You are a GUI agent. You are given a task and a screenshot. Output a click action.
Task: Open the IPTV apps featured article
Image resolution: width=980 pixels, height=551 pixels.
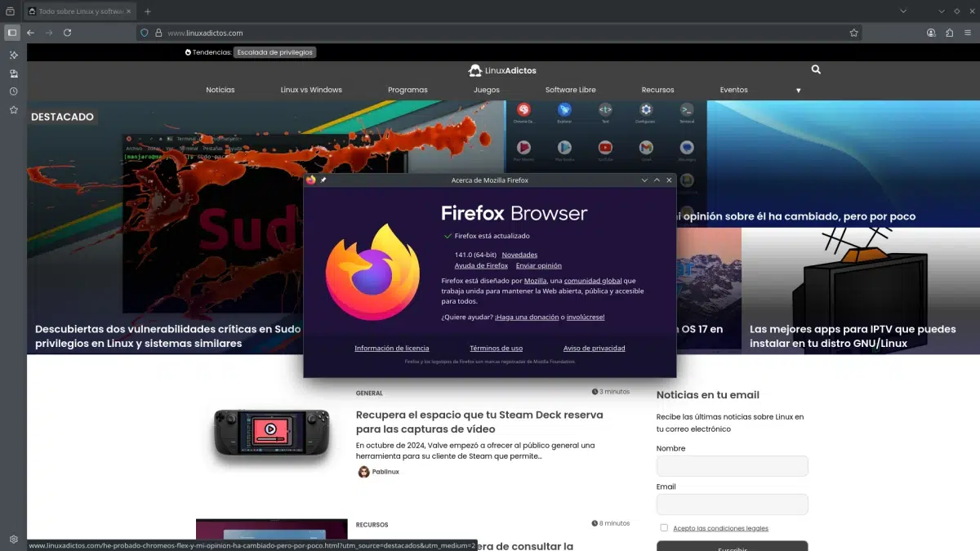(853, 336)
